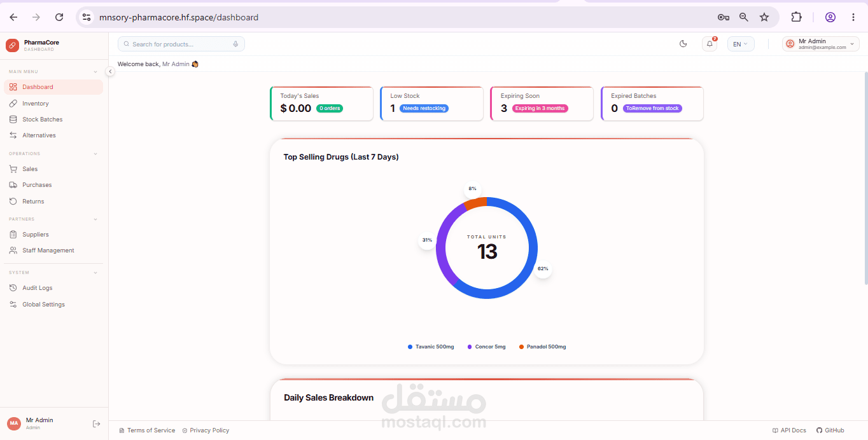Screen dimensions: 868x440
Task: Click the Today's Sales card
Action: 321,104
